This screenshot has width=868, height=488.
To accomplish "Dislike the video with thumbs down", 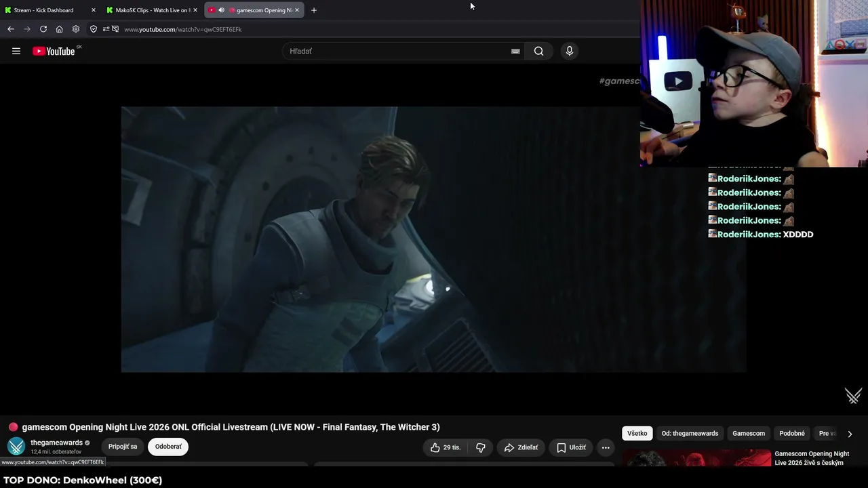I will pyautogui.click(x=481, y=447).
